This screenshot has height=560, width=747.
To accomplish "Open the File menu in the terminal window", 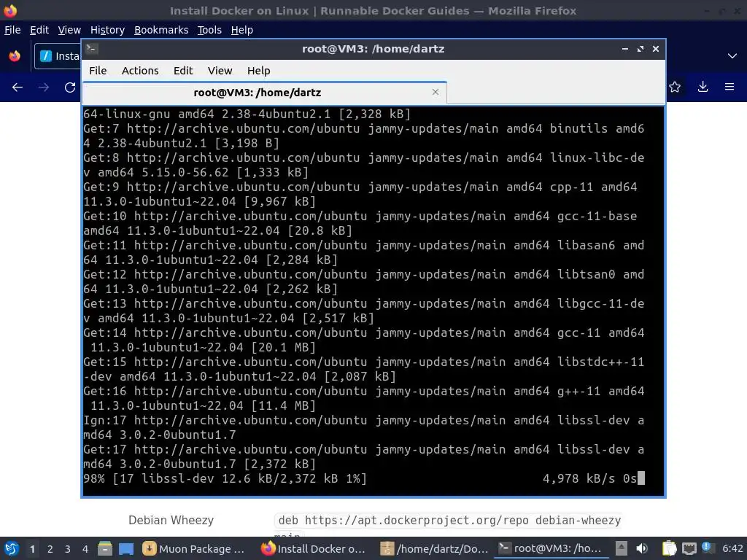I will 98,71.
